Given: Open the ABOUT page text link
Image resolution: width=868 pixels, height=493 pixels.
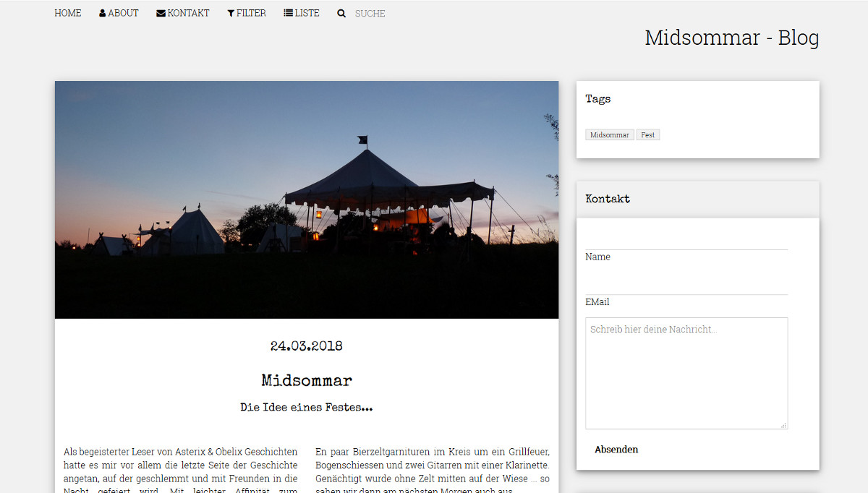Looking at the screenshot, I should tap(124, 13).
